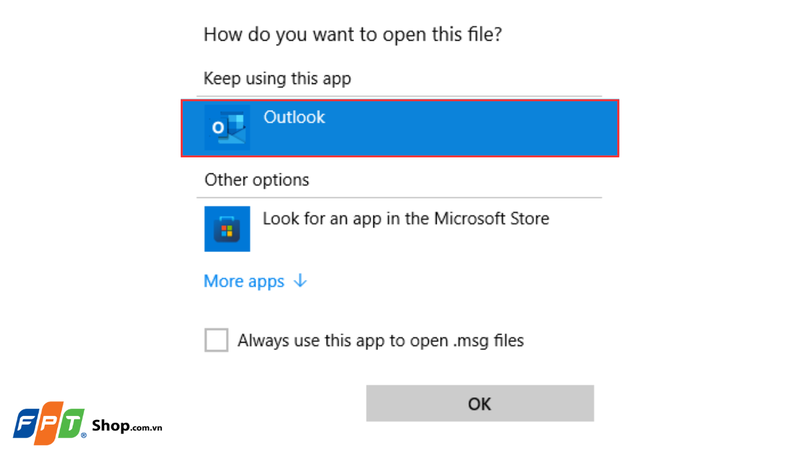Click the 'How do you want to open this file?' heading

tap(352, 35)
